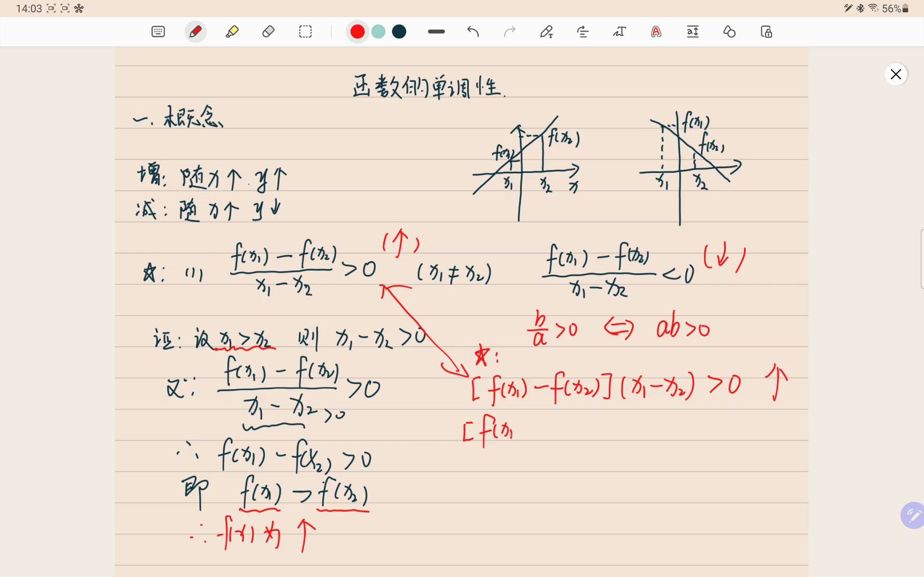Tap the stroke thickness line icon
924x577 pixels.
tap(436, 32)
